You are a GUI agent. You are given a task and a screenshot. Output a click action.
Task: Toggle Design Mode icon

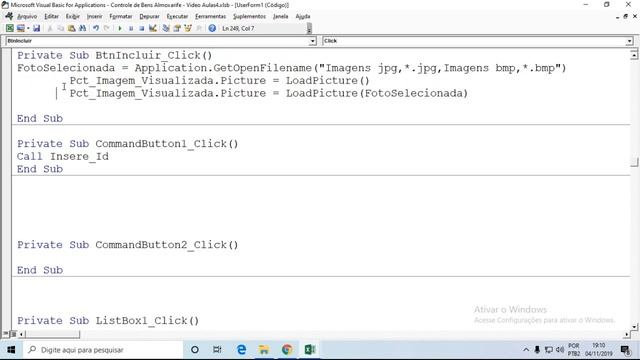click(x=153, y=28)
